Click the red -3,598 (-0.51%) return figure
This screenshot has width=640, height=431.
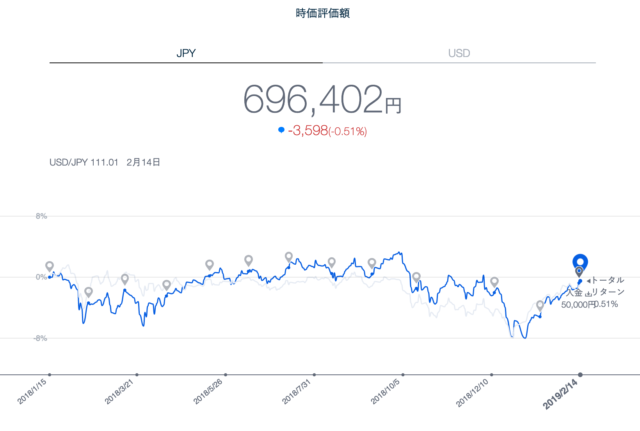[x=326, y=131]
